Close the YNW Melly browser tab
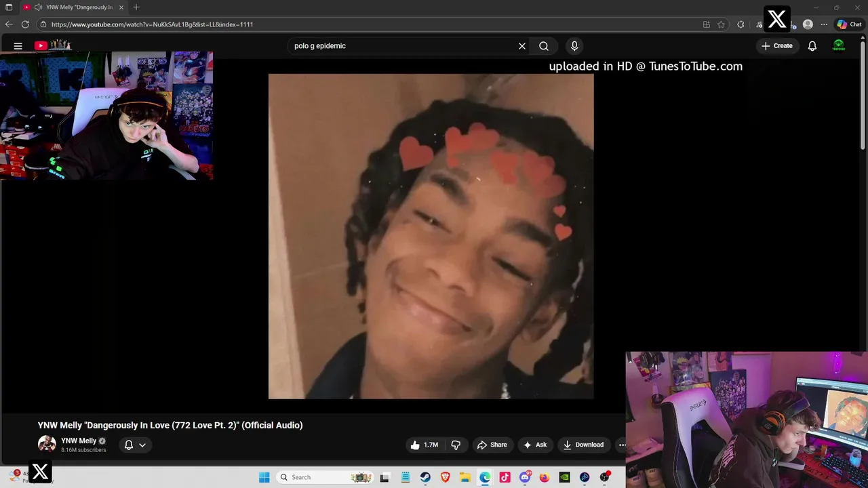 click(x=121, y=7)
